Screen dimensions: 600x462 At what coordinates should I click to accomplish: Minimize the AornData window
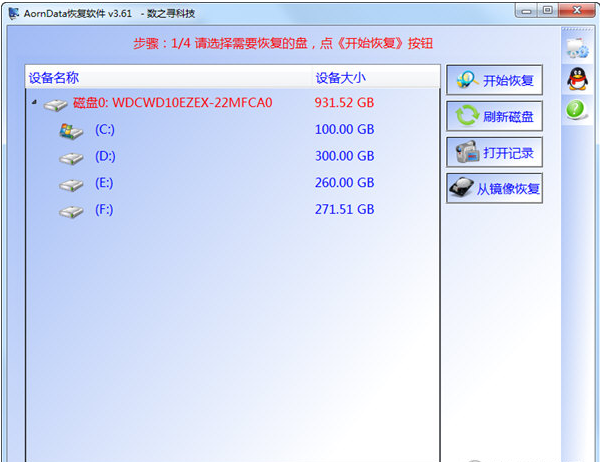[x=527, y=11]
